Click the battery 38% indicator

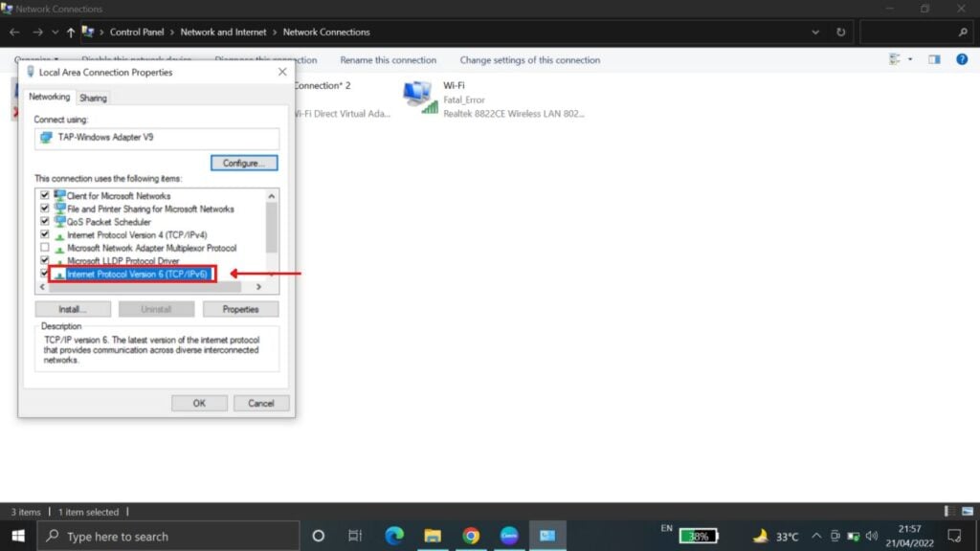click(x=699, y=536)
